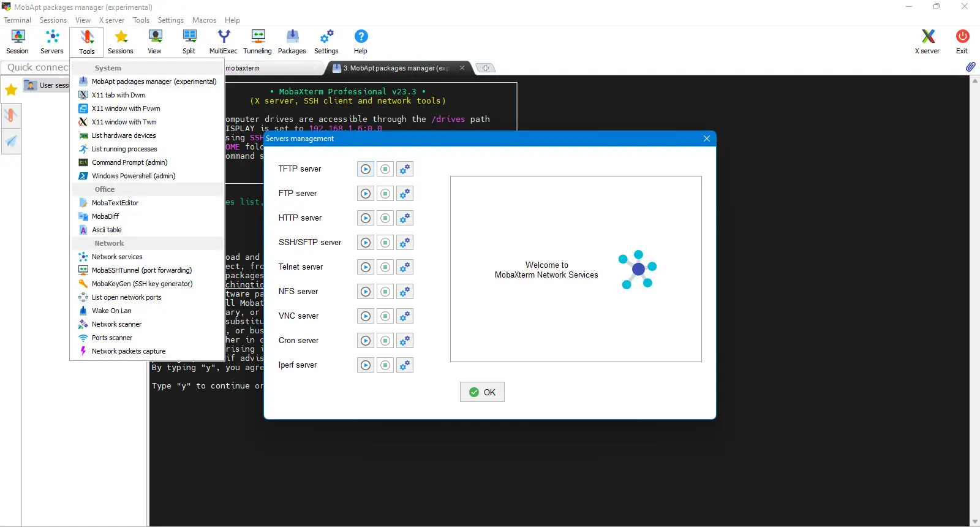Viewport: 980px width, 527px height.
Task: Stop the VNC server
Action: tap(385, 316)
